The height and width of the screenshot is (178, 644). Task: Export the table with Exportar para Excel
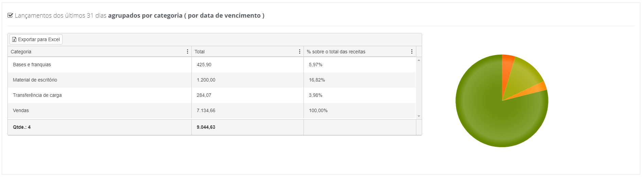(x=36, y=39)
